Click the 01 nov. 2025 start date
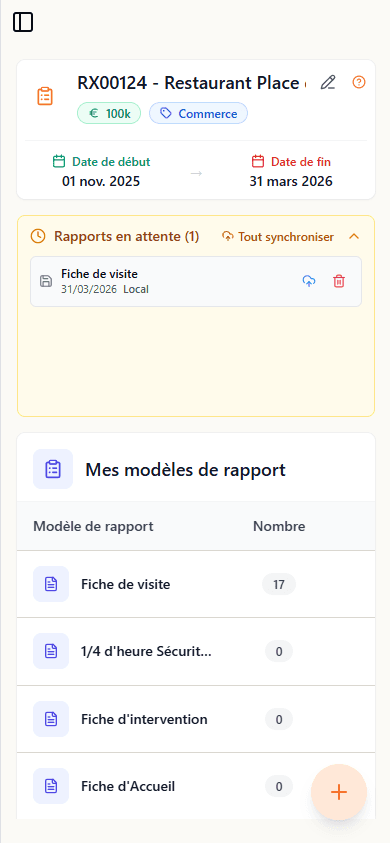 pyautogui.click(x=101, y=181)
